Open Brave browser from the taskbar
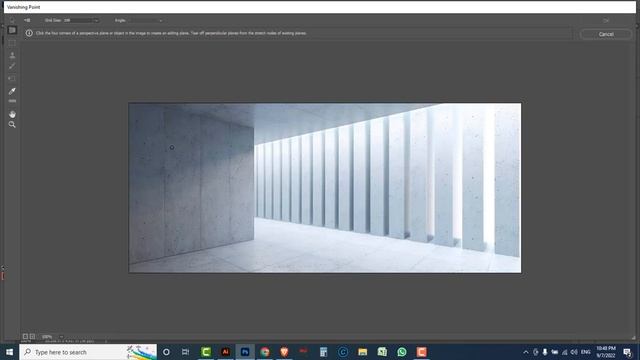 pyautogui.click(x=284, y=352)
